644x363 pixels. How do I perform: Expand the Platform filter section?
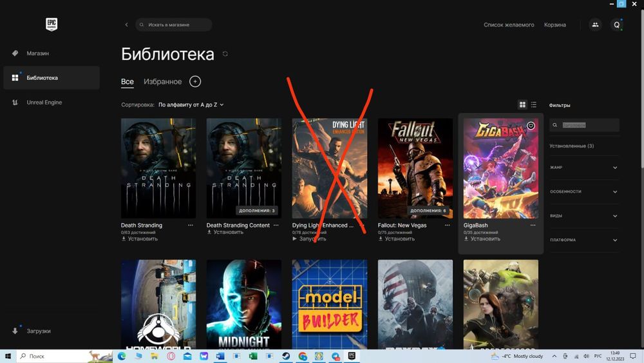click(x=584, y=240)
